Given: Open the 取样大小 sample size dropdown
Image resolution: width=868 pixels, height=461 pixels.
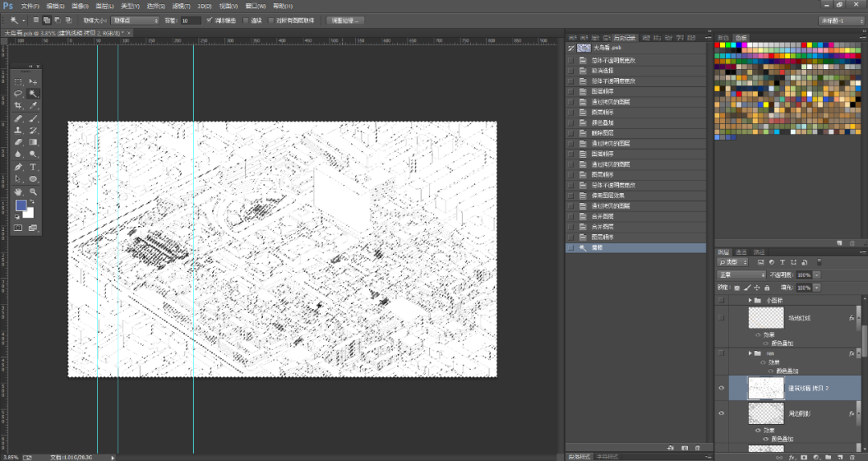Looking at the screenshot, I should point(134,20).
